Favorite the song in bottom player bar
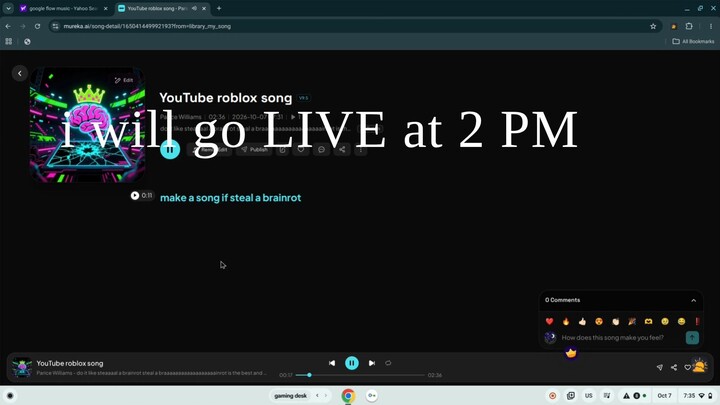Viewport: 720px width, 405px height. (x=687, y=367)
